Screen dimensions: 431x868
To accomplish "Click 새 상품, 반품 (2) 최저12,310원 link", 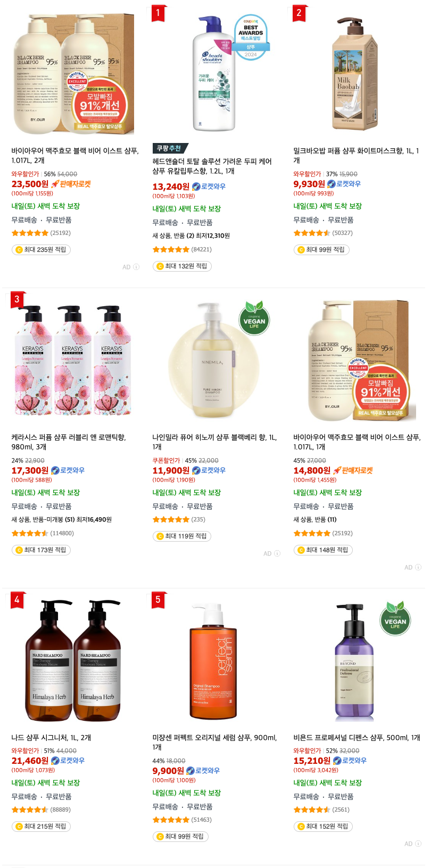I will coord(191,235).
